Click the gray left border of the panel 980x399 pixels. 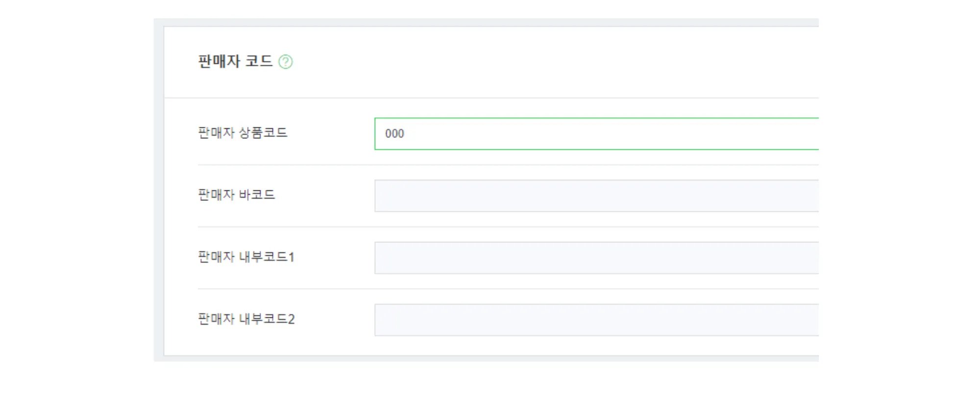(x=158, y=196)
